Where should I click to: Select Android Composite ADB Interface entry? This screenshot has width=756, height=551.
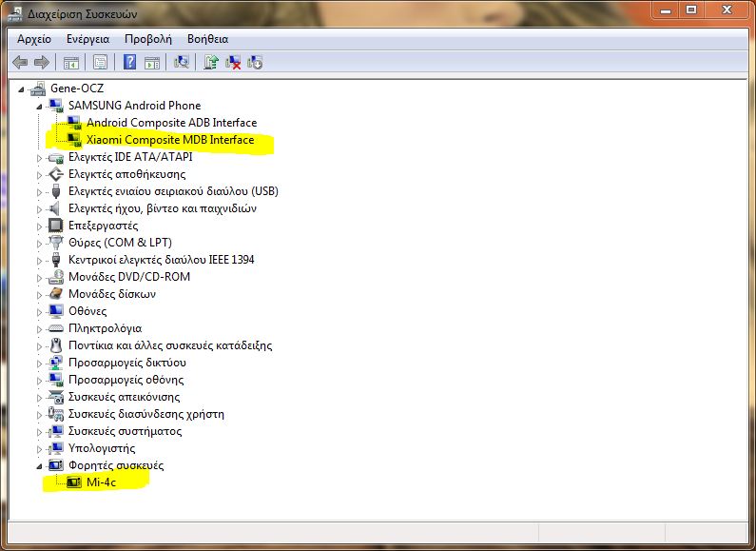pos(171,123)
